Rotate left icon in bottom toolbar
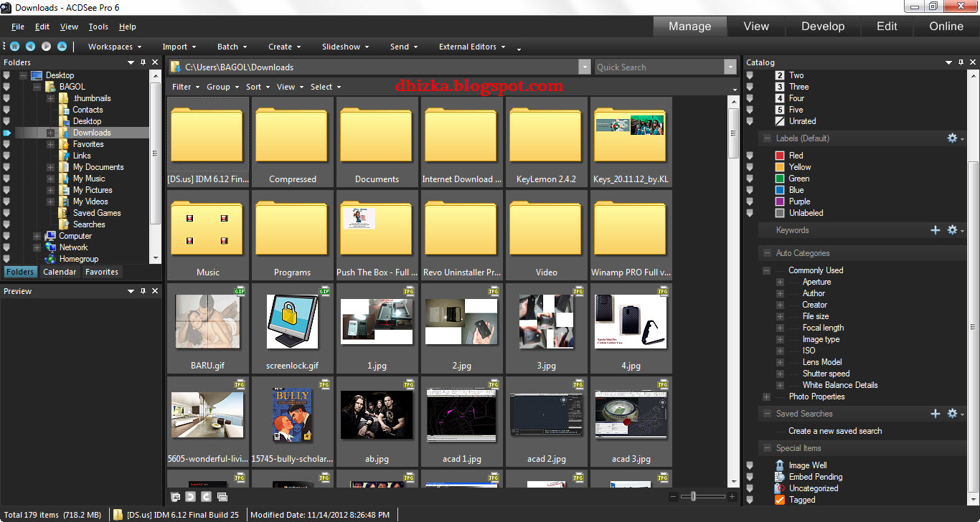 click(191, 496)
